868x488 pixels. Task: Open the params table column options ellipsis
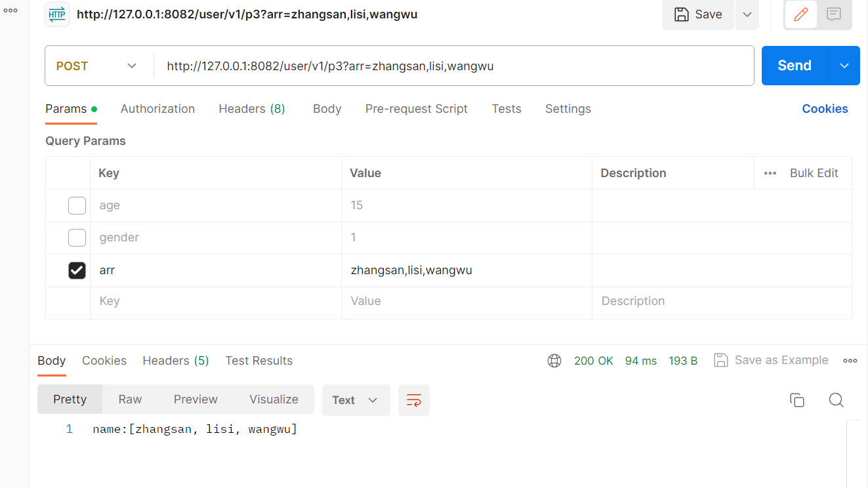pyautogui.click(x=770, y=173)
